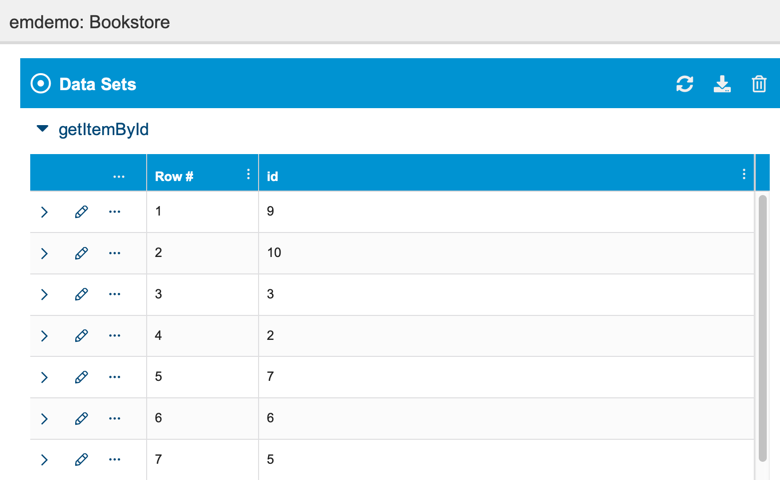780x480 pixels.
Task: Expand row 6 with the chevron
Action: (x=44, y=418)
